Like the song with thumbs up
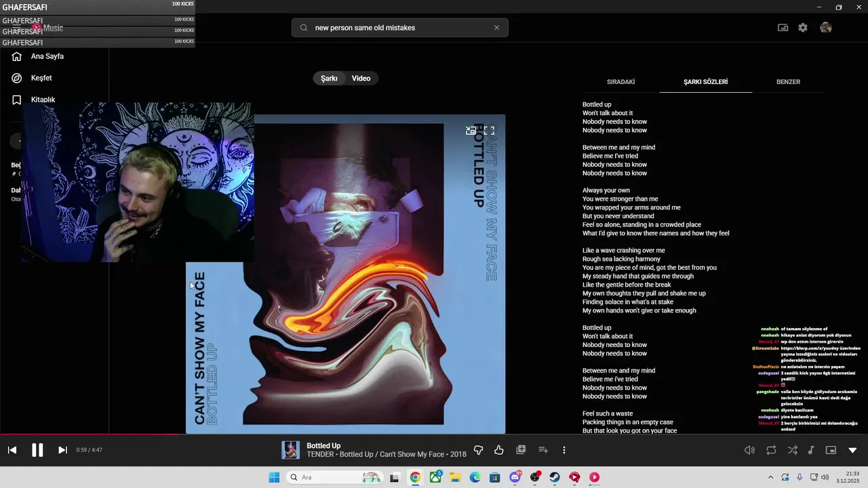Viewport: 868px width, 488px height. 499,450
